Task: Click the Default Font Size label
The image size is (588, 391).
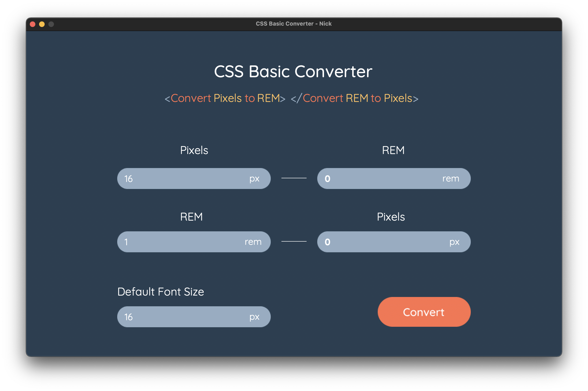Action: [x=161, y=291]
